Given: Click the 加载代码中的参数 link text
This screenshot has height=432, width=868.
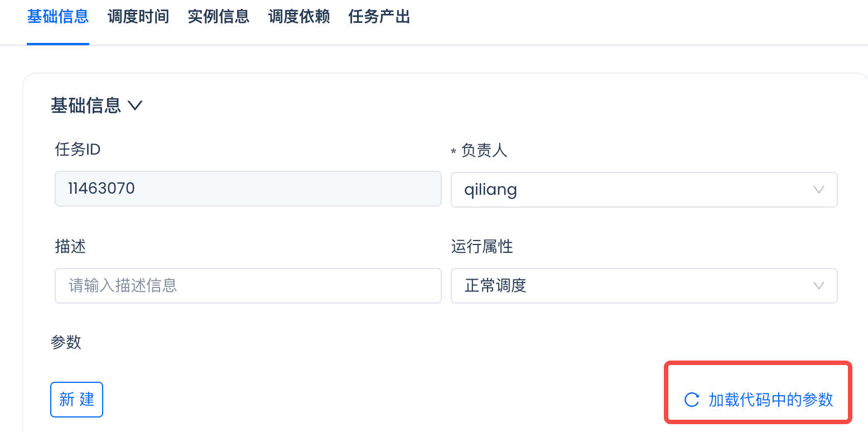Looking at the screenshot, I should tap(770, 400).
